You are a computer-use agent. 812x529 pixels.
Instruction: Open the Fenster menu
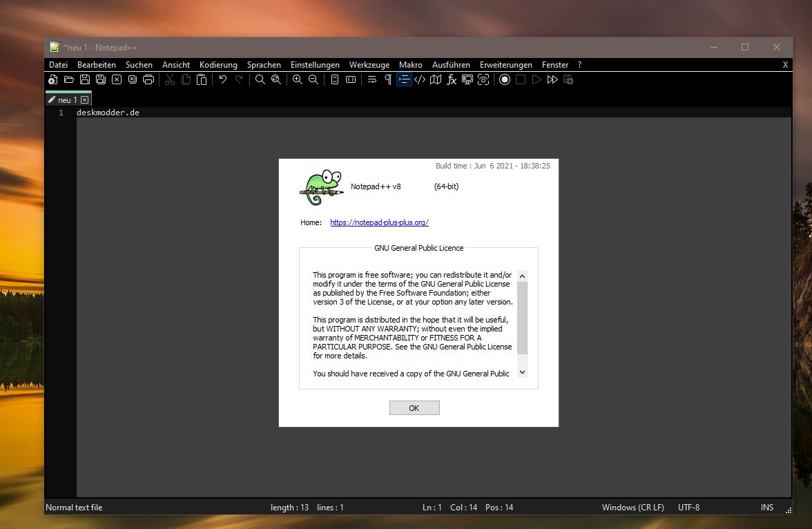[x=555, y=65]
